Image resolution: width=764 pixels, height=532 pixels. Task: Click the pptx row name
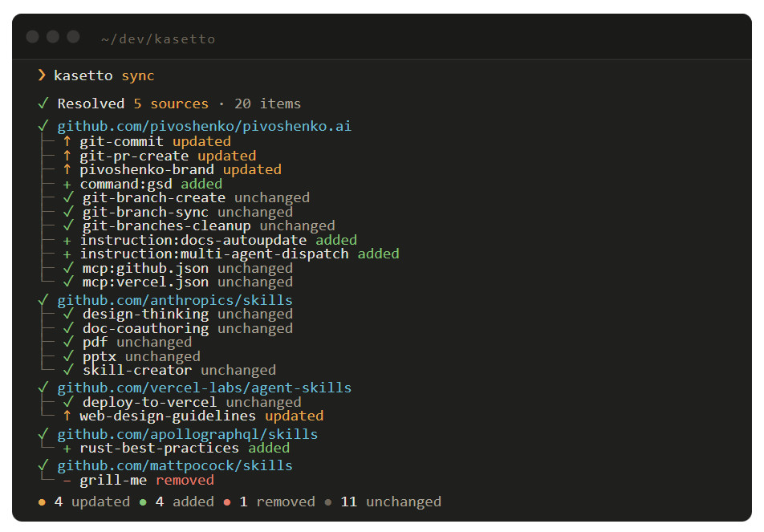pos(100,357)
